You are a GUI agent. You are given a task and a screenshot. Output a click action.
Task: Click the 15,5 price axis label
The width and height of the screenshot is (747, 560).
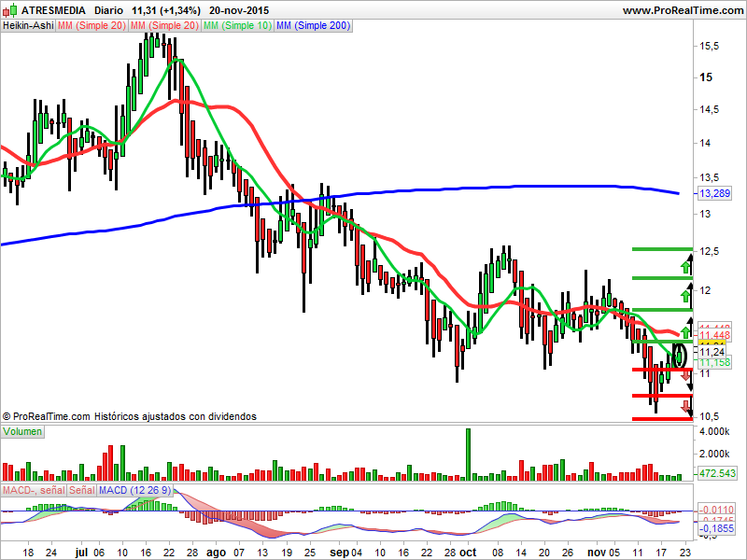tap(710, 46)
